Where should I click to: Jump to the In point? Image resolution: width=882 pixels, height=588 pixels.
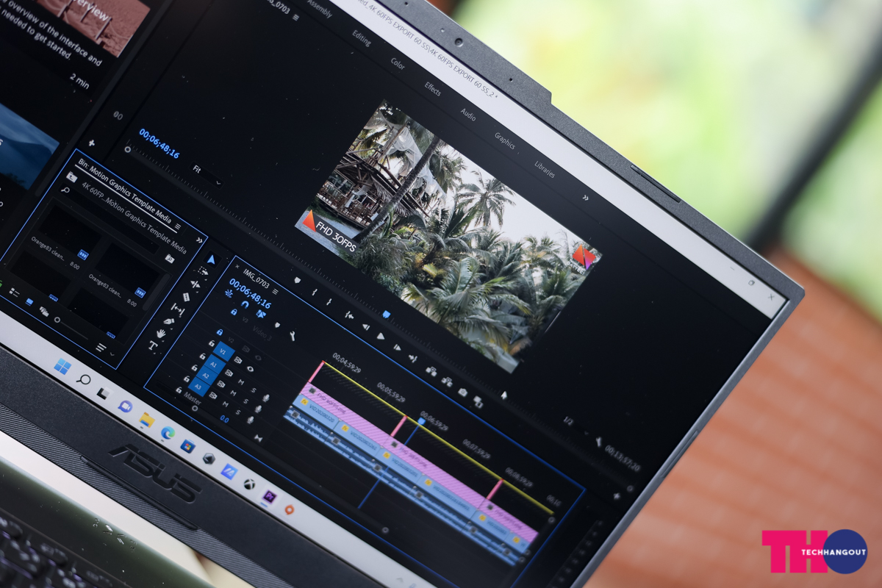(349, 315)
